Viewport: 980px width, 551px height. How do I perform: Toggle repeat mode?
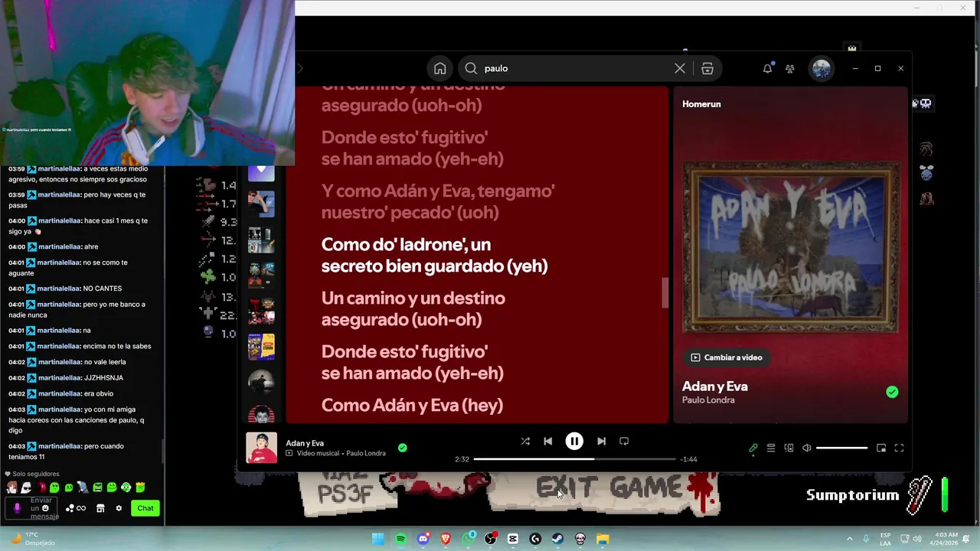coord(624,441)
